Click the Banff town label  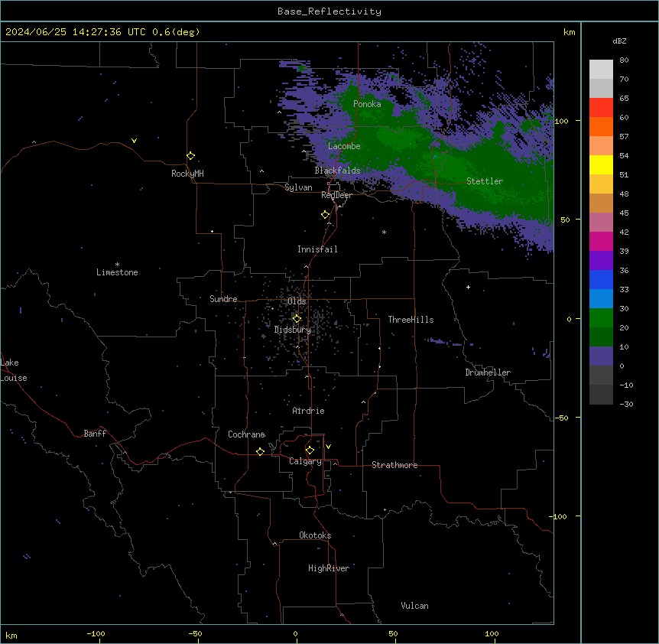coord(95,434)
